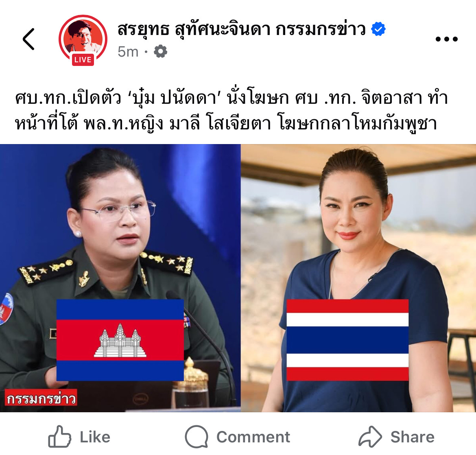The image size is (476, 455).
Task: Click the Like text label
Action: tap(95, 437)
